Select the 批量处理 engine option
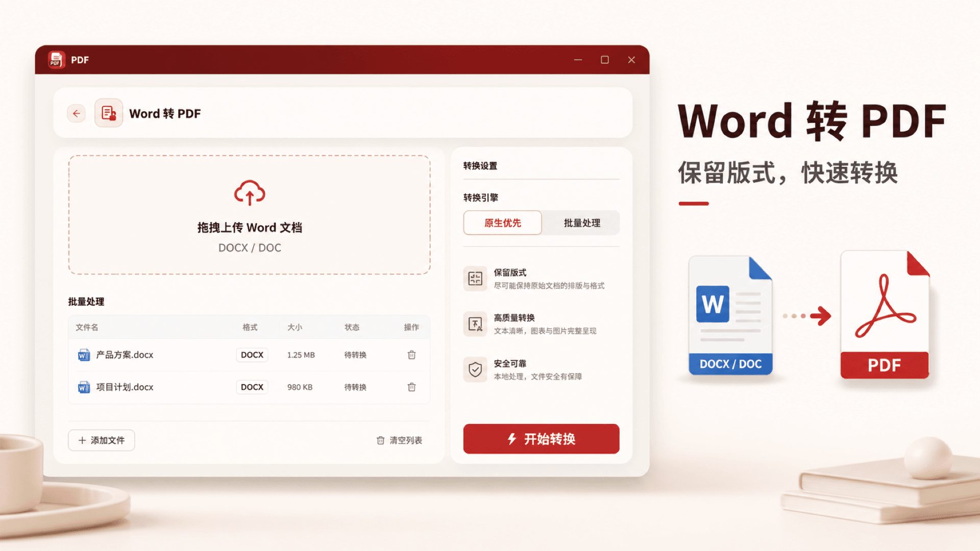 (582, 223)
